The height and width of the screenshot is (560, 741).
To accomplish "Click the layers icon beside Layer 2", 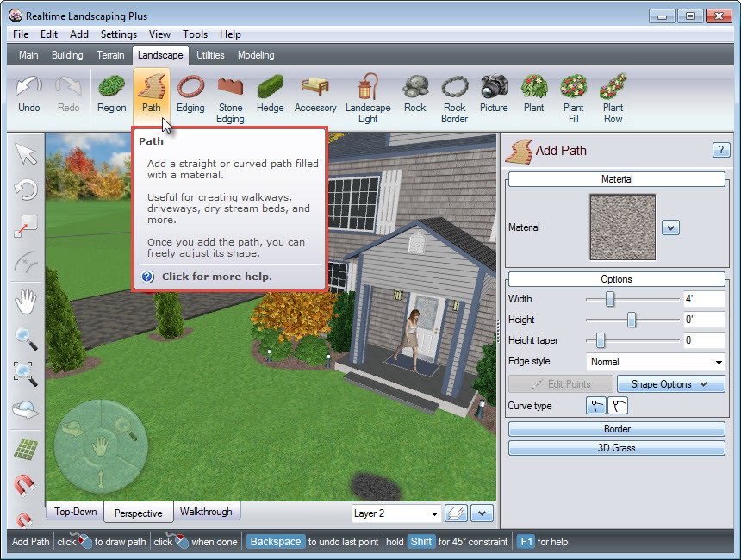I will click(x=456, y=513).
